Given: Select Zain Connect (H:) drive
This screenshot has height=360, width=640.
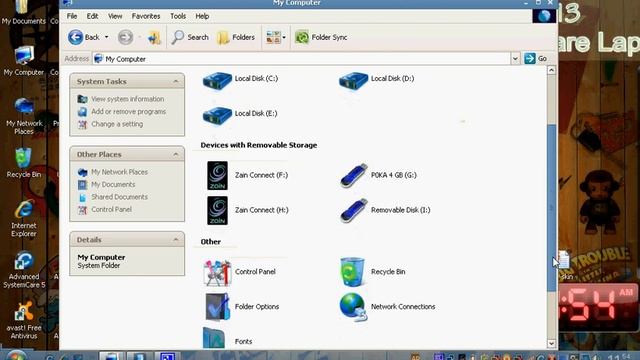Looking at the screenshot, I should [x=247, y=210].
